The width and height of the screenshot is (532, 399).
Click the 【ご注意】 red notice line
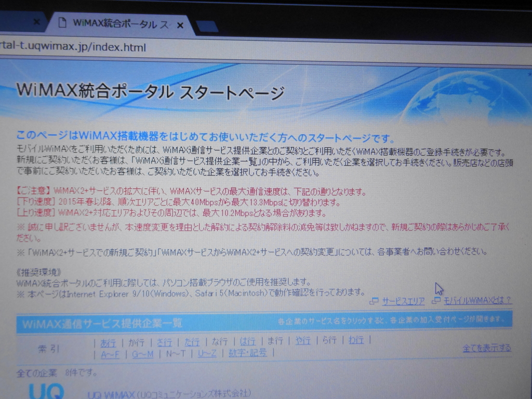coord(192,191)
